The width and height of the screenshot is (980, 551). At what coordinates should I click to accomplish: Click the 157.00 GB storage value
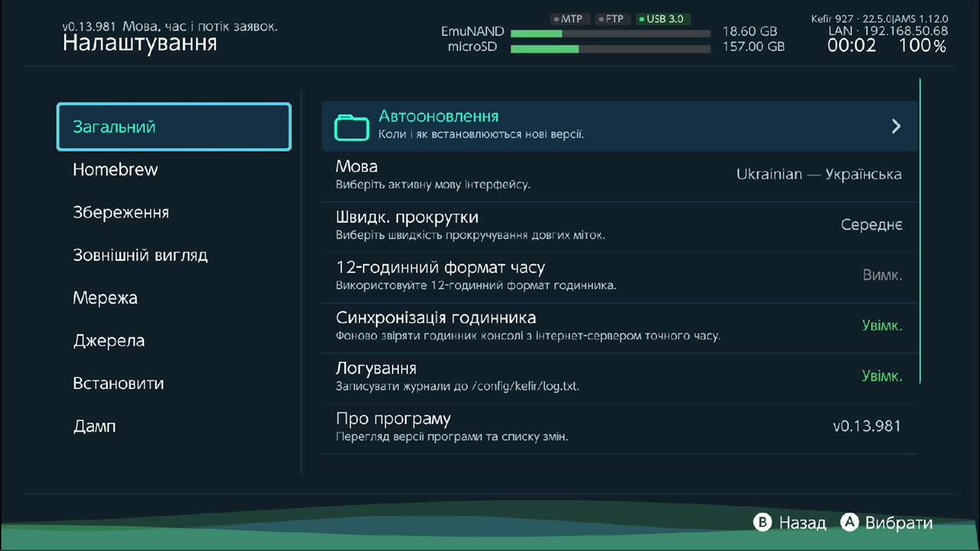coord(753,47)
